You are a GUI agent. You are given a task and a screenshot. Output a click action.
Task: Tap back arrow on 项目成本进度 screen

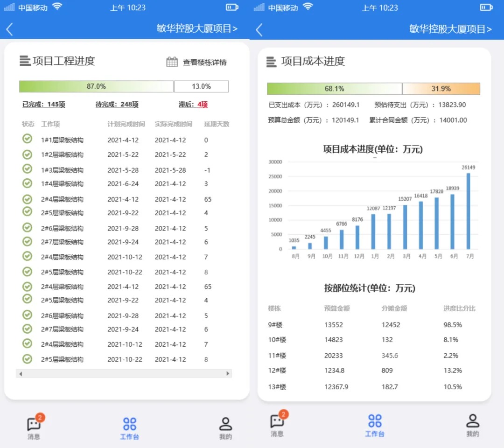259,29
